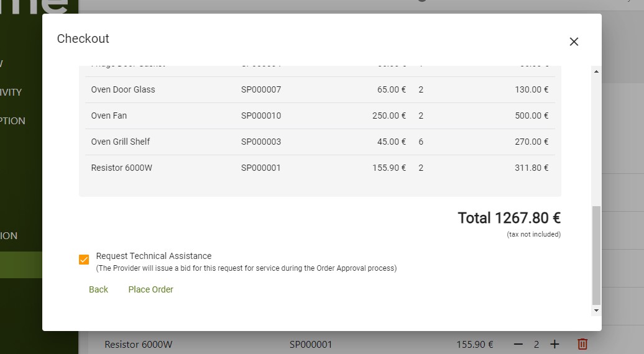Click the 250.00 € unit price
Image resolution: width=644 pixels, height=354 pixels.
(389, 116)
